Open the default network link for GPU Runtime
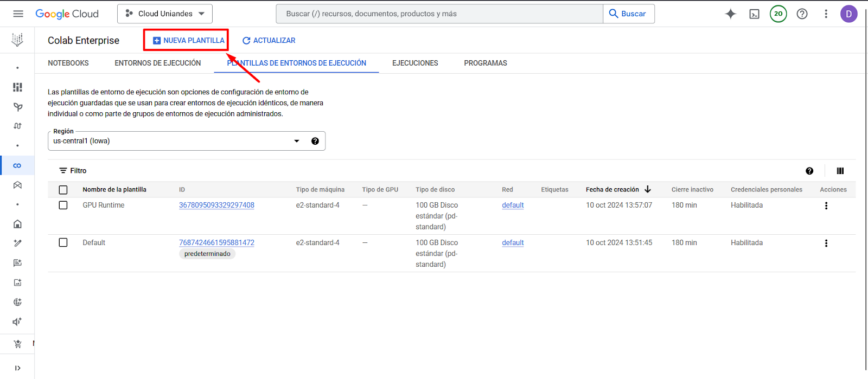The image size is (868, 379). click(x=513, y=205)
